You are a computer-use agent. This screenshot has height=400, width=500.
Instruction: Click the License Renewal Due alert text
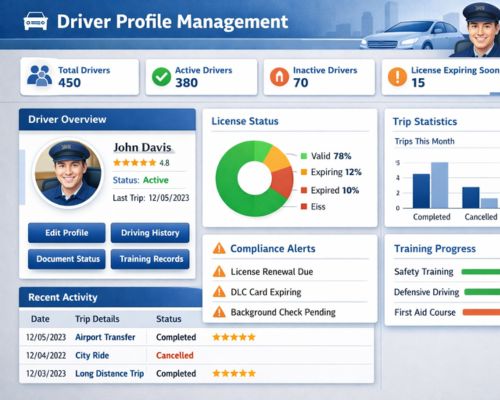272,272
